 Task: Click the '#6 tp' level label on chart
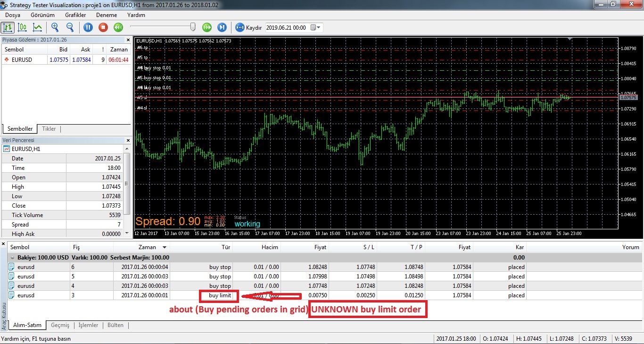pyautogui.click(x=142, y=48)
